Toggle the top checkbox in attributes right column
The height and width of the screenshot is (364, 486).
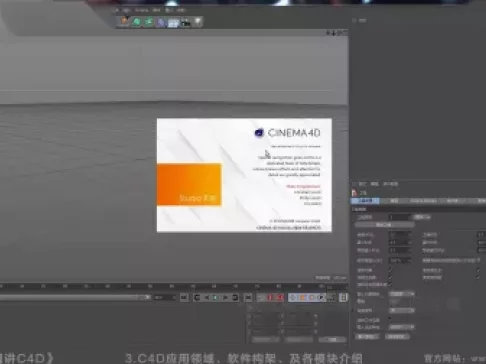478,270
